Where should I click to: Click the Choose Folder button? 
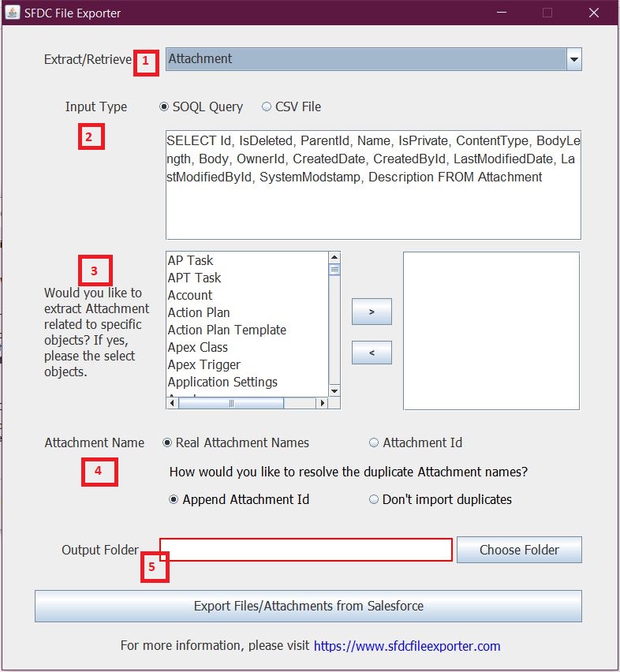[519, 550]
